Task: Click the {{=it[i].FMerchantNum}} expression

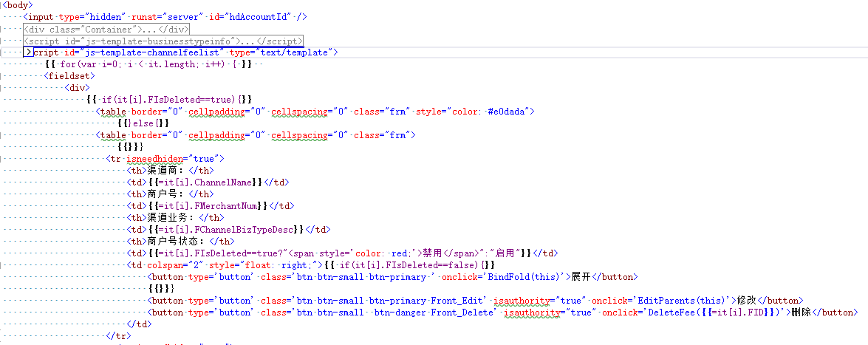Action: click(x=208, y=206)
